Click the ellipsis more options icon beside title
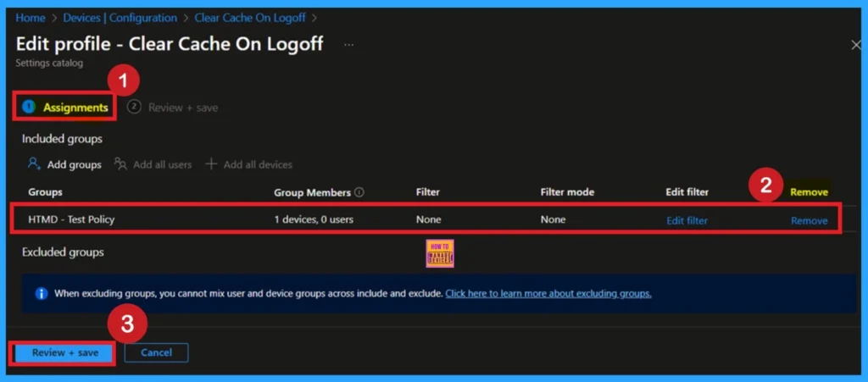The width and height of the screenshot is (868, 382). (x=348, y=44)
